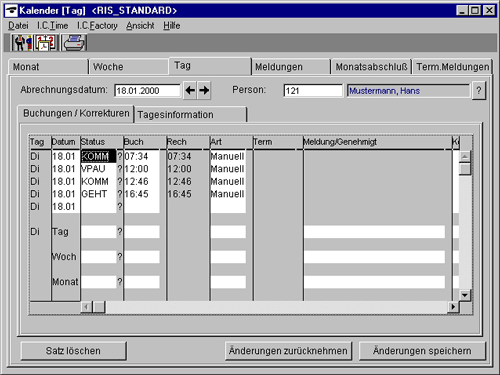Click Änderungen speichern button

(422, 351)
